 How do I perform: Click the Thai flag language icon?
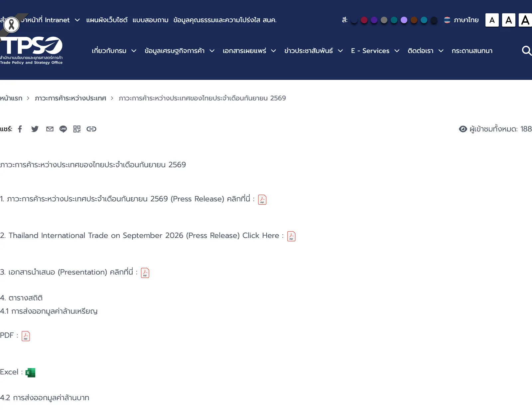447,20
